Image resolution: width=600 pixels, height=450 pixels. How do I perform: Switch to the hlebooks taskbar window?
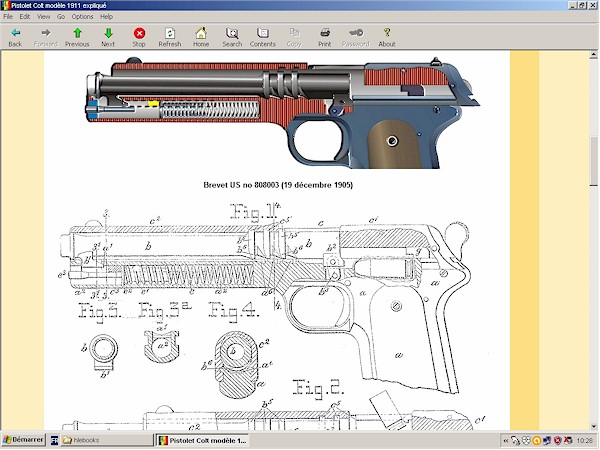click(x=107, y=440)
